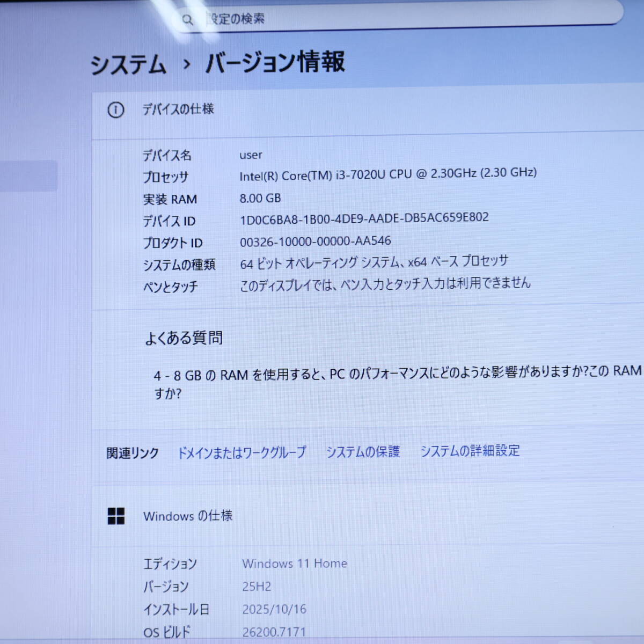Click the 実装 RAM label
The height and width of the screenshot is (644, 644).
[170, 199]
